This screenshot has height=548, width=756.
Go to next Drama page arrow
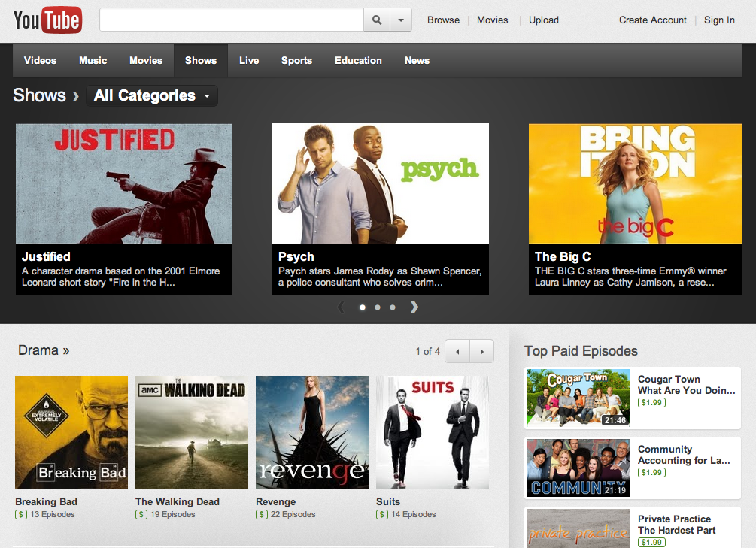[481, 351]
